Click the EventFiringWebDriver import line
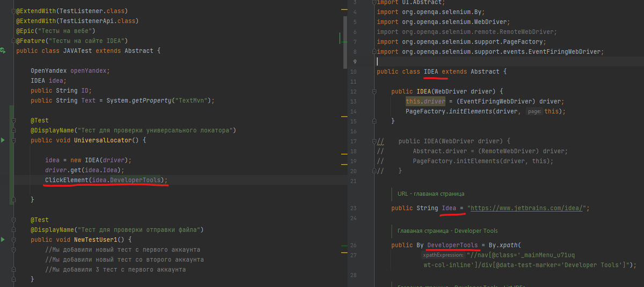644x287 pixels. [x=491, y=52]
